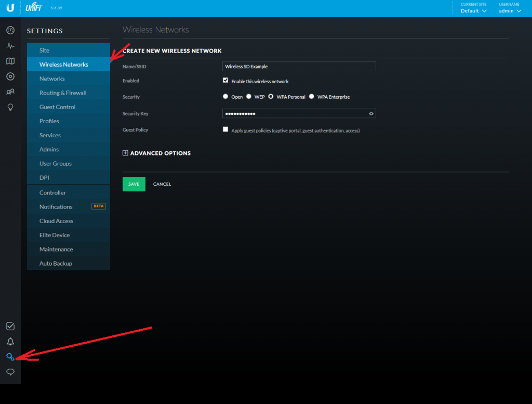Open the Devices target icon

point(10,76)
